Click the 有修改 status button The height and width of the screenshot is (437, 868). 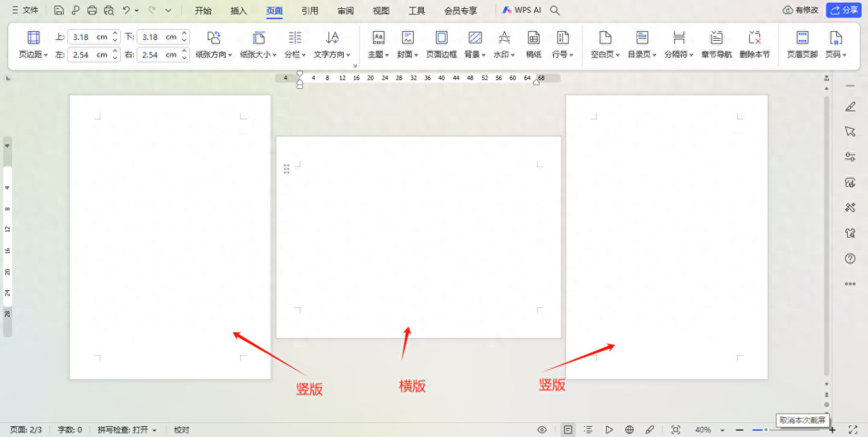tap(801, 10)
